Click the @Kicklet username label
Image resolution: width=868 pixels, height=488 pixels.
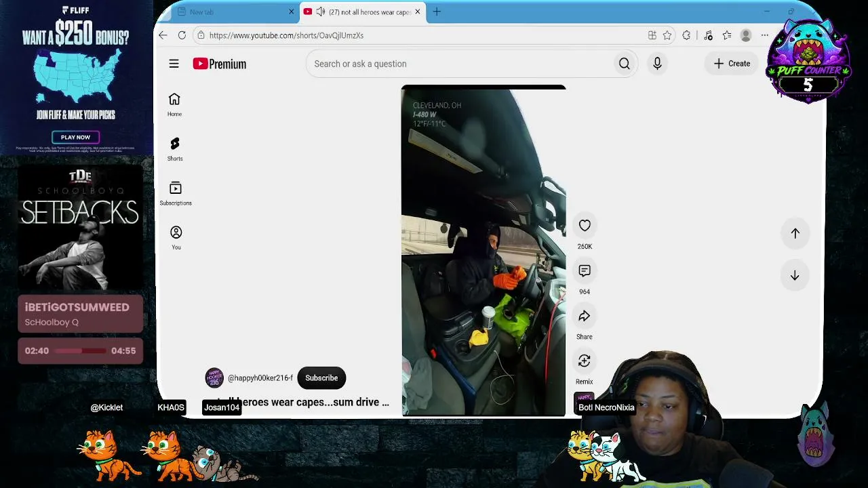(106, 407)
